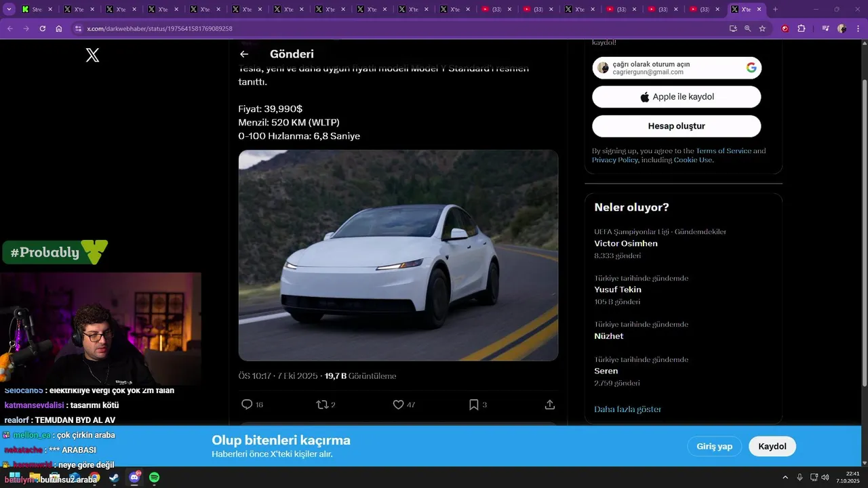The image size is (868, 488).
Task: Open Terms of Service link
Action: click(x=724, y=151)
